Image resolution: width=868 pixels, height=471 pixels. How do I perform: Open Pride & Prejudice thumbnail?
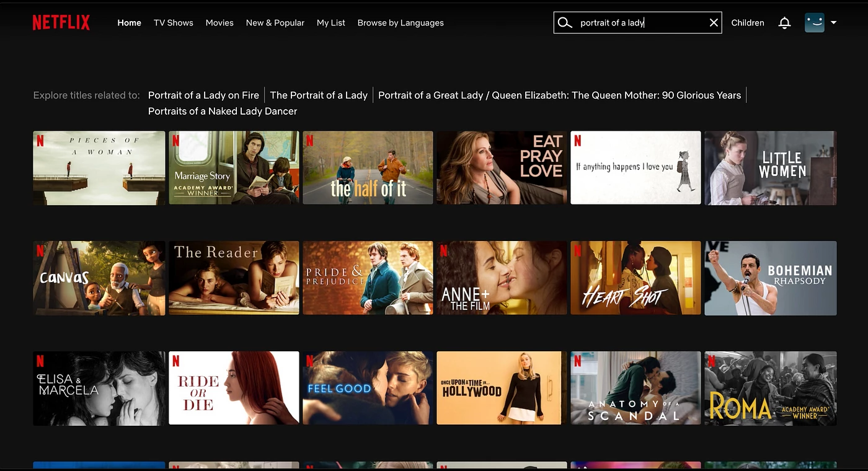tap(368, 278)
